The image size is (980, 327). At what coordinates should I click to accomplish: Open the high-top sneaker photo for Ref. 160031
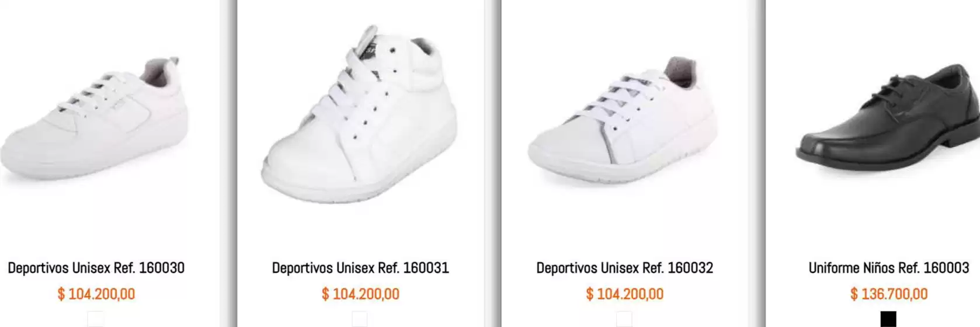point(360,117)
